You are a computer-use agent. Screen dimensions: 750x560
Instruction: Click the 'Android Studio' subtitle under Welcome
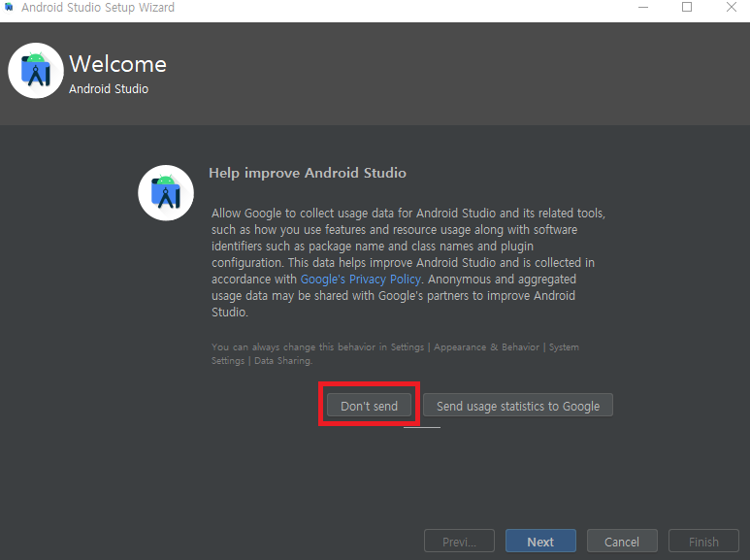[x=109, y=89]
